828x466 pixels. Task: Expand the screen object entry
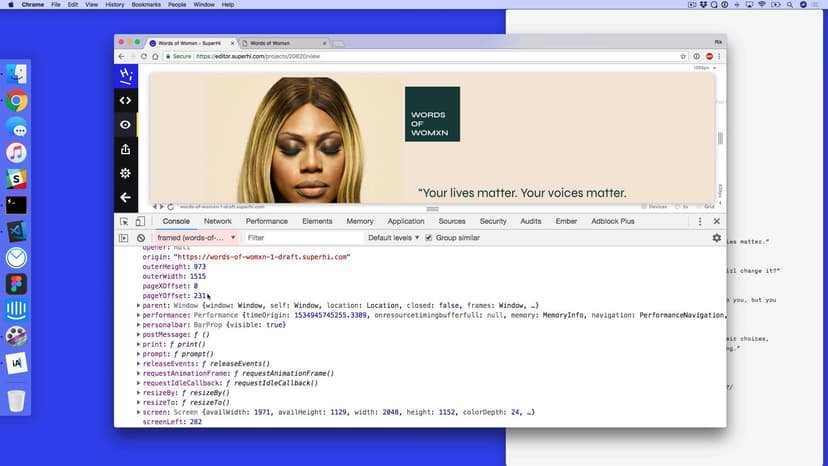(139, 412)
